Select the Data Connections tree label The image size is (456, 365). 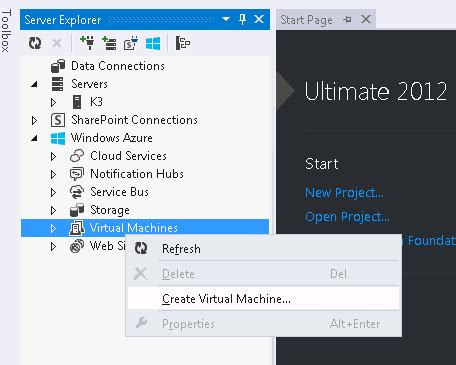pyautogui.click(x=118, y=66)
